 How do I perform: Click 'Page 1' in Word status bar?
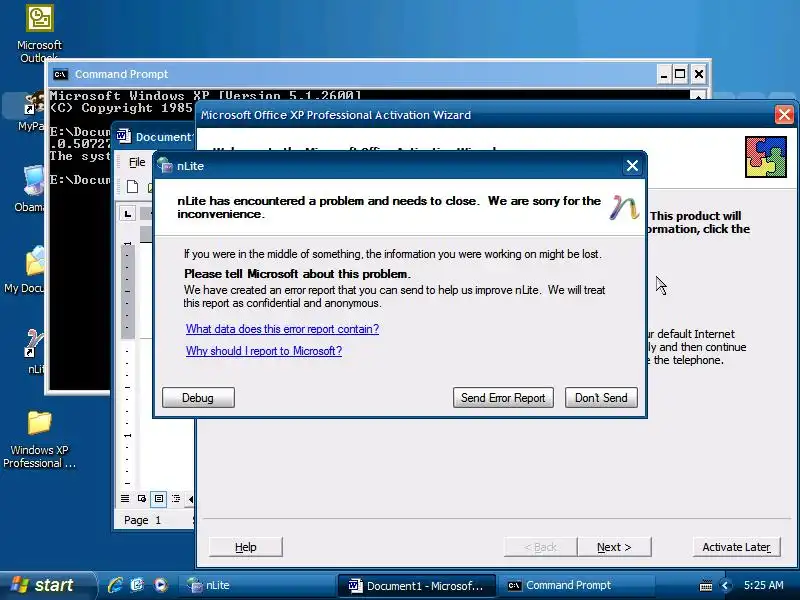[142, 520]
